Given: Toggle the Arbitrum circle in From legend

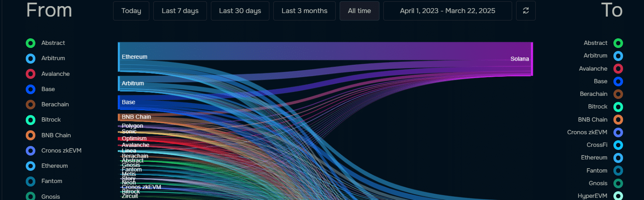Looking at the screenshot, I should (x=31, y=58).
